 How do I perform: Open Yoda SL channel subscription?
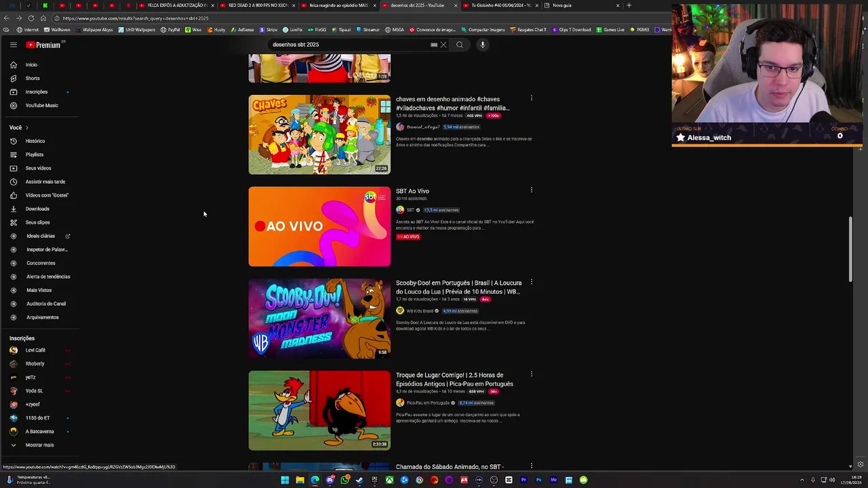click(x=34, y=391)
